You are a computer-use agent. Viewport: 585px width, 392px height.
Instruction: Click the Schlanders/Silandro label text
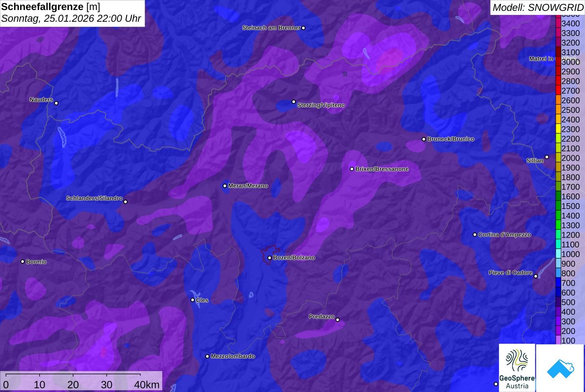[94, 198]
